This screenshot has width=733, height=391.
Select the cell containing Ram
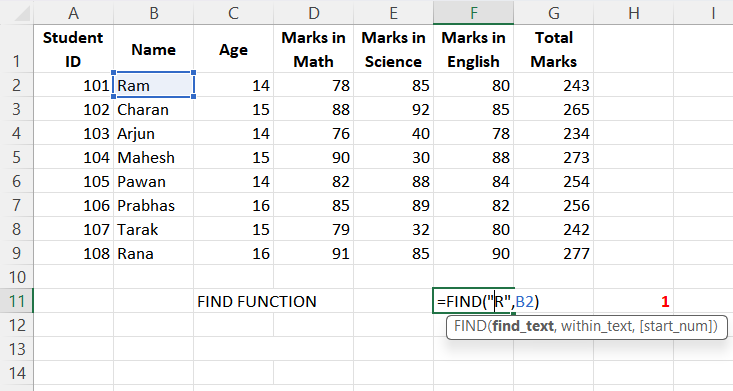(153, 85)
